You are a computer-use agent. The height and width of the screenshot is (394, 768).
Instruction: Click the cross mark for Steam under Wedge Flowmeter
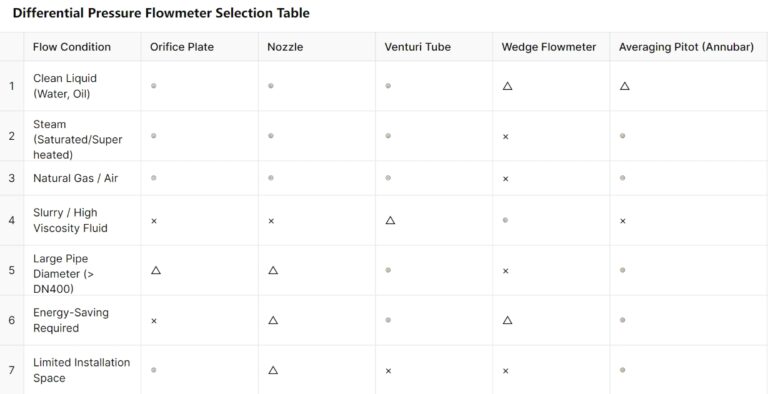coord(505,137)
